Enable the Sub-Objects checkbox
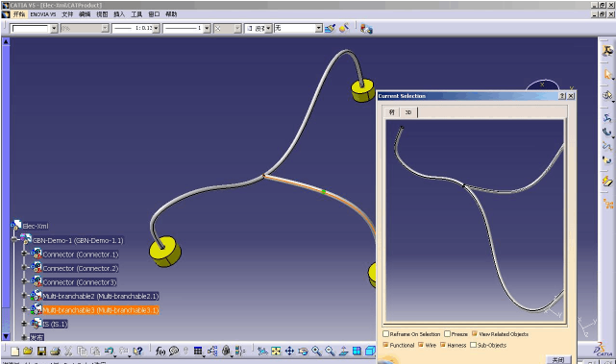 point(473,345)
